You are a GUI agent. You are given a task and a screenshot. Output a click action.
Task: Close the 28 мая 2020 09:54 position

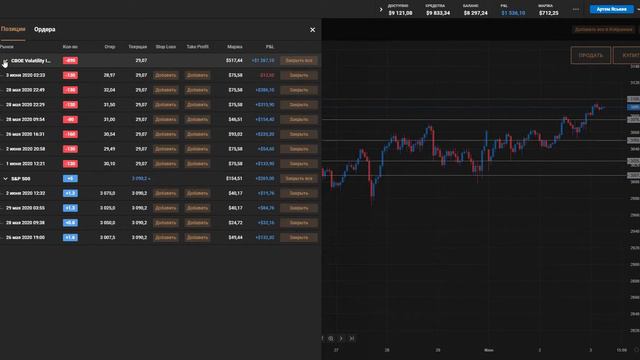pos(299,119)
